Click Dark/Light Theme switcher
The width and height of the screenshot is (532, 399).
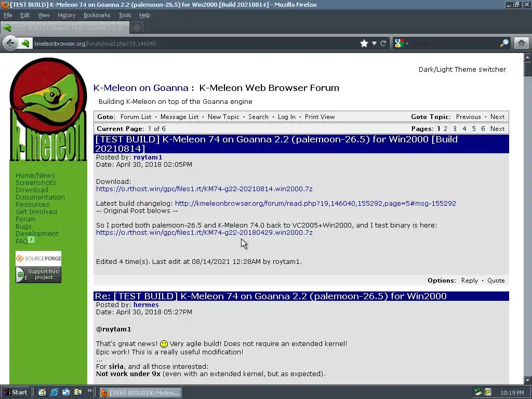[462, 69]
